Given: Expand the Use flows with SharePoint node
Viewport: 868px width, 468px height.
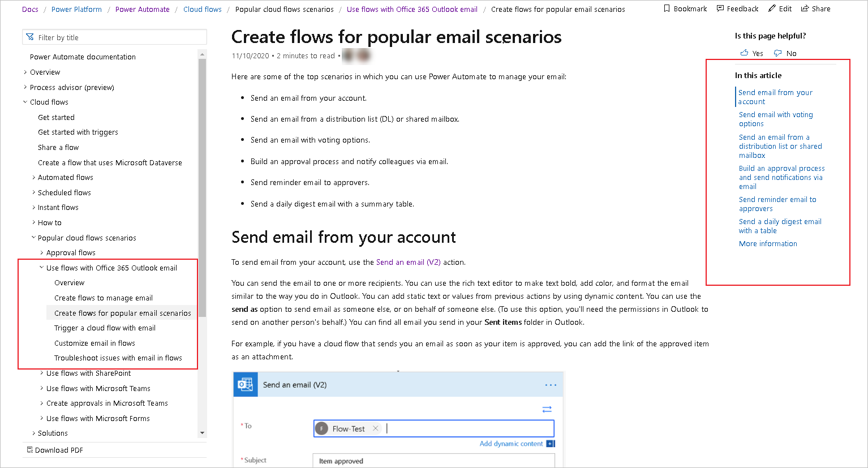Looking at the screenshot, I should click(x=41, y=373).
